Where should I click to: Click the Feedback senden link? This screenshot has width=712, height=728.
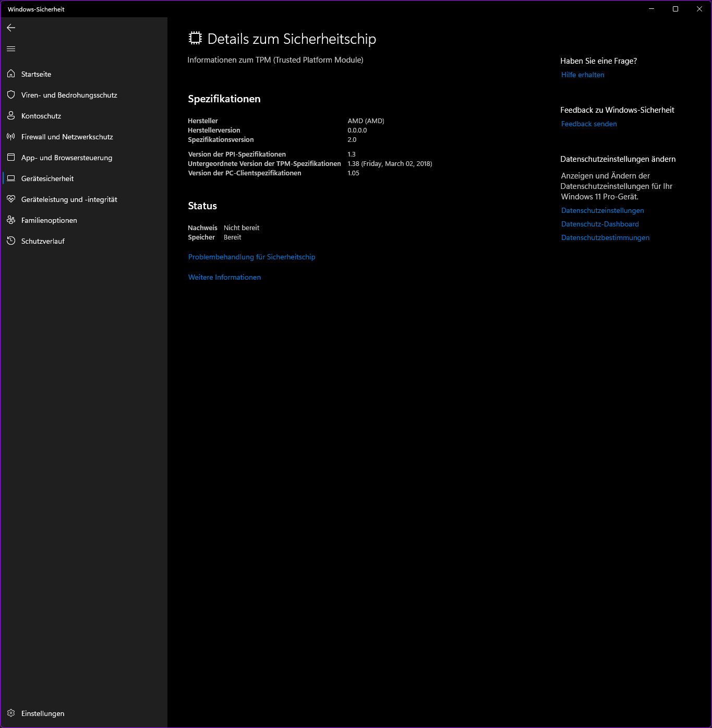click(589, 124)
